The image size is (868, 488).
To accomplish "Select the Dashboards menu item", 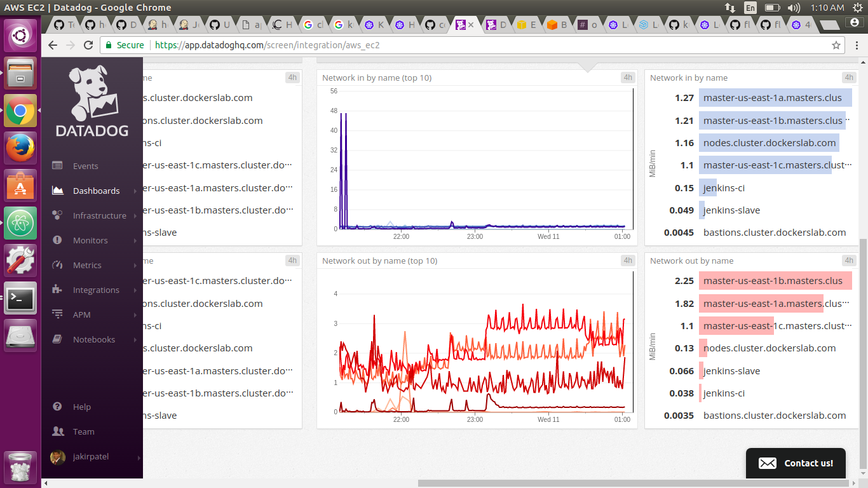I will [x=96, y=191].
